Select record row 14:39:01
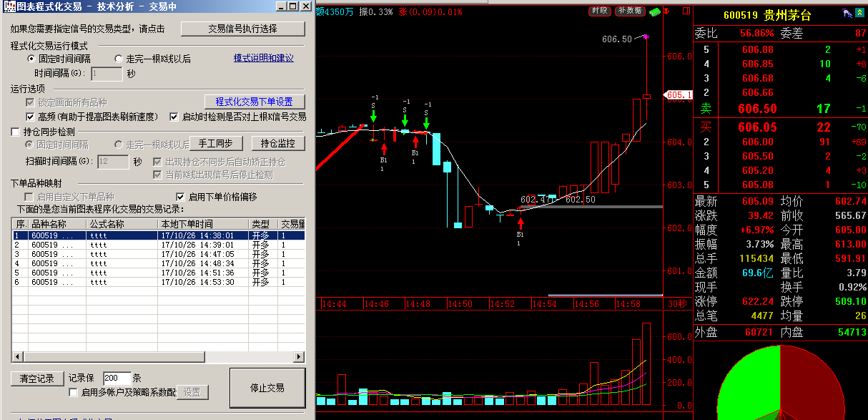The width and height of the screenshot is (868, 420). click(159, 245)
